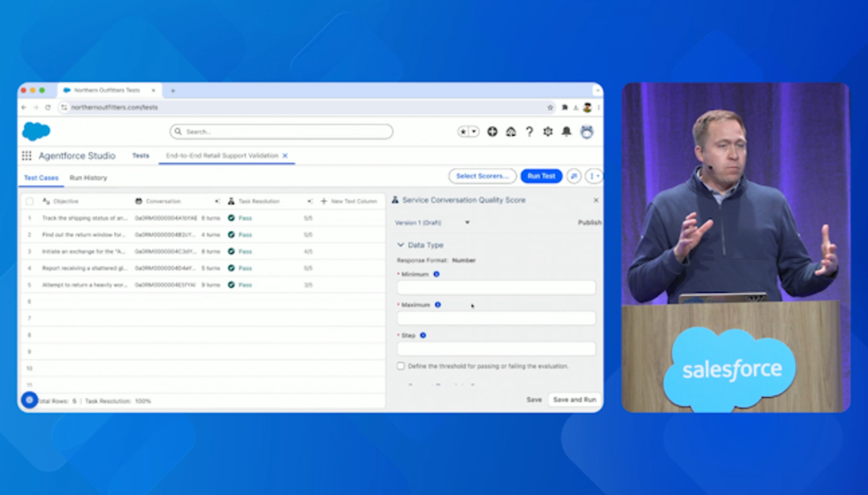Tick the select-all rows header checkbox
The width and height of the screenshot is (868, 495).
click(x=29, y=201)
